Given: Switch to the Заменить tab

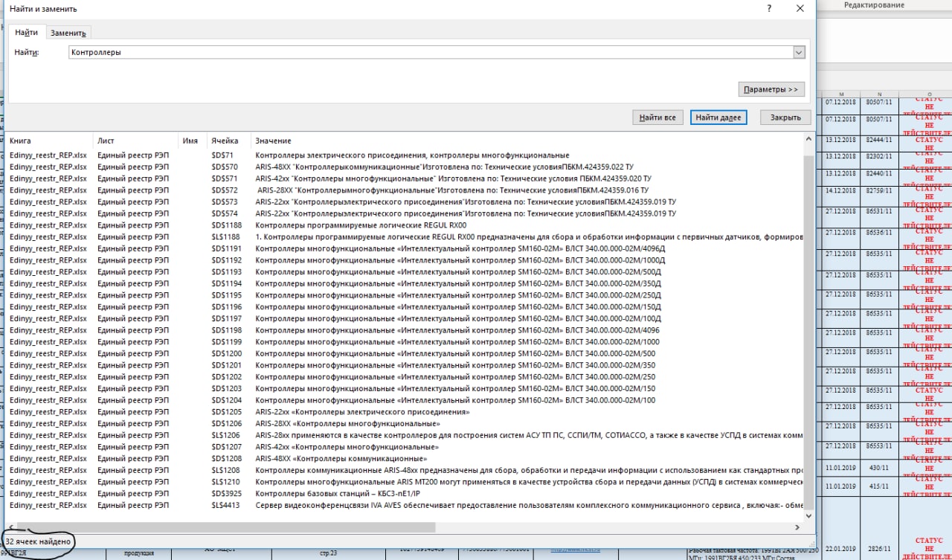Looking at the screenshot, I should 68,33.
